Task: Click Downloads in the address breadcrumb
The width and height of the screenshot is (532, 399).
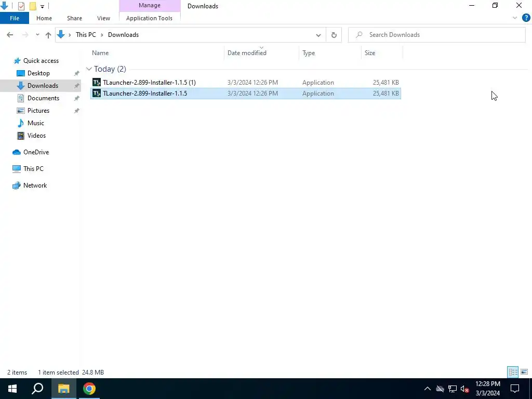Action: click(123, 35)
